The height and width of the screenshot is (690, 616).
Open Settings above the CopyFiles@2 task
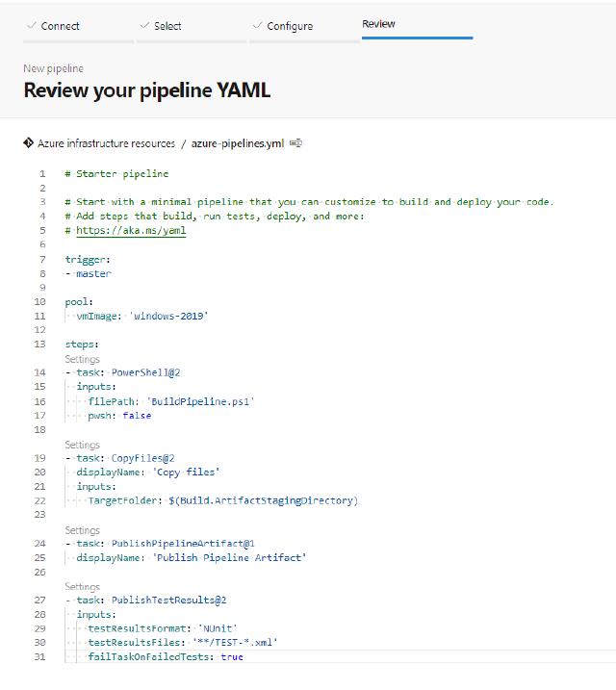pos(82,445)
